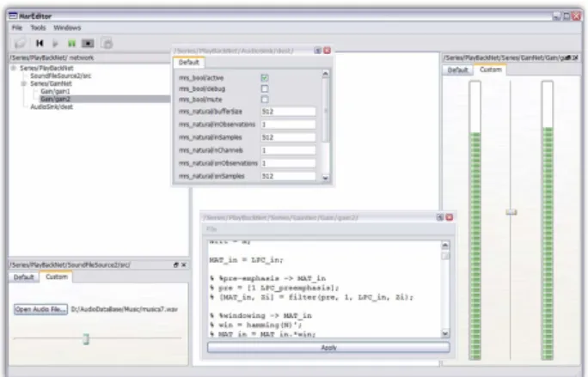Float the AudioSink/dest panel via undock icon

[x=317, y=50]
